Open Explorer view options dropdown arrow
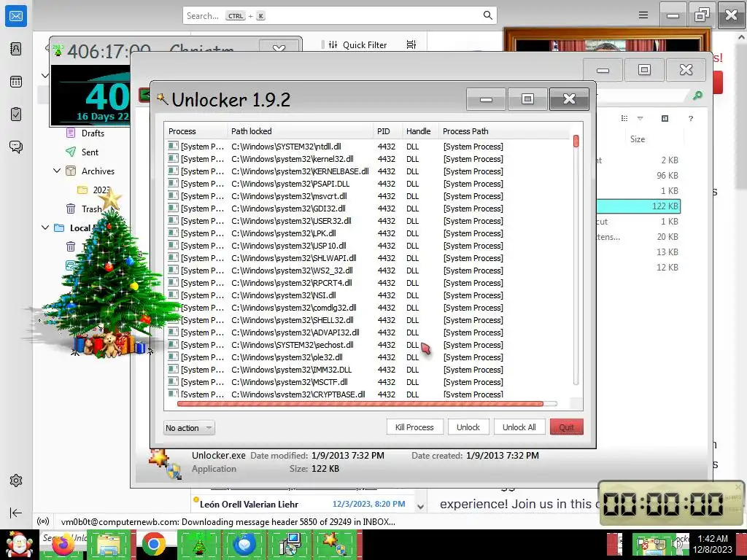Screen dimensions: 747x560 tap(640, 118)
